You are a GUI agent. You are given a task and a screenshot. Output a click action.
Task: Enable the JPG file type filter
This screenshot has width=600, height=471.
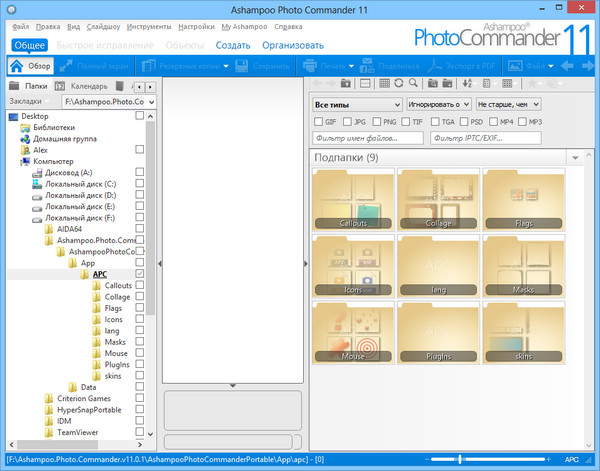tap(347, 121)
